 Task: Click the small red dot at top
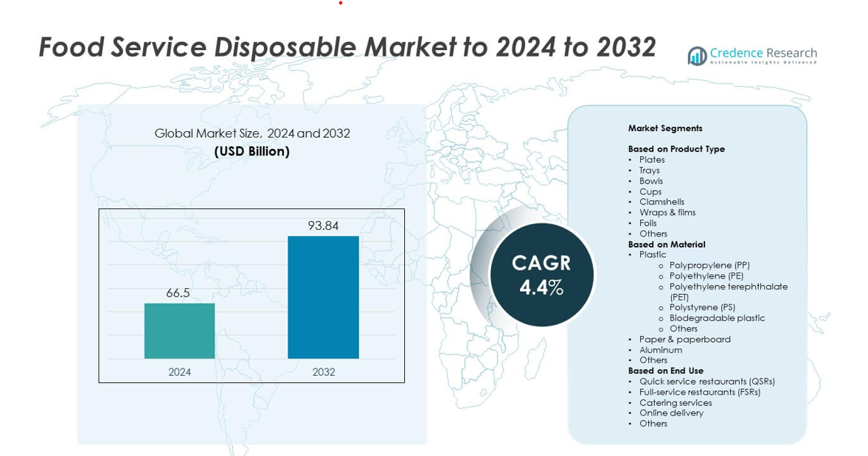pyautogui.click(x=340, y=3)
